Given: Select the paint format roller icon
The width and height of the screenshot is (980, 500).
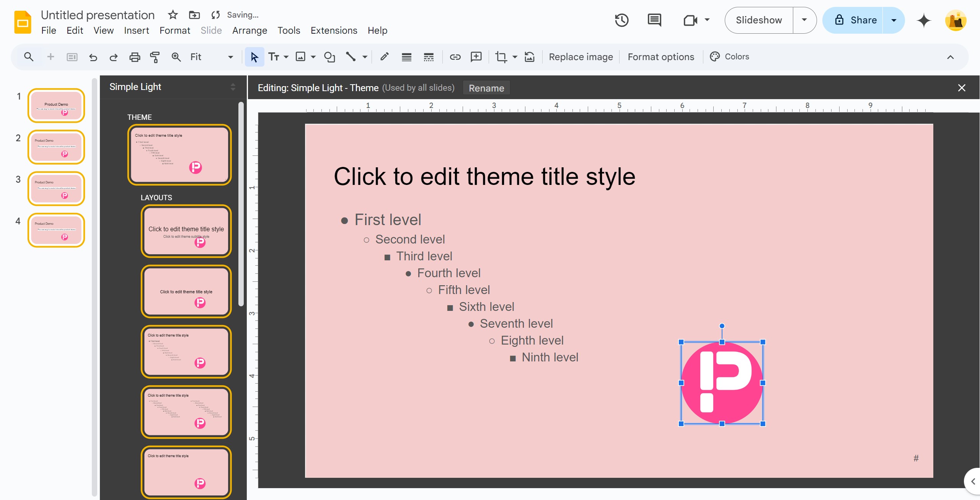Looking at the screenshot, I should (155, 57).
